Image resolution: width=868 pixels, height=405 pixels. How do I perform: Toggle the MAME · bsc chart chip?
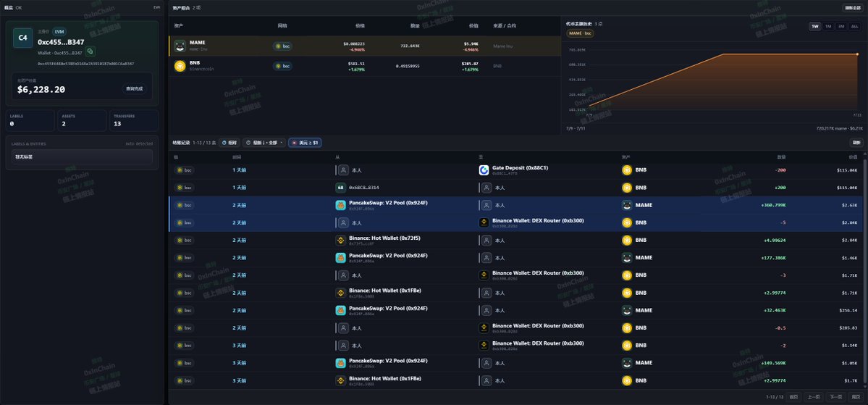point(580,33)
